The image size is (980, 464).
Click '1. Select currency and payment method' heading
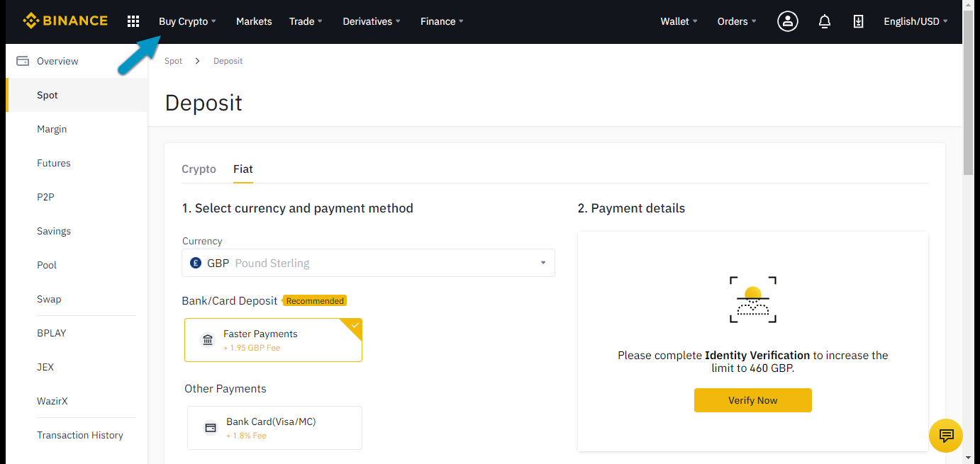(297, 208)
